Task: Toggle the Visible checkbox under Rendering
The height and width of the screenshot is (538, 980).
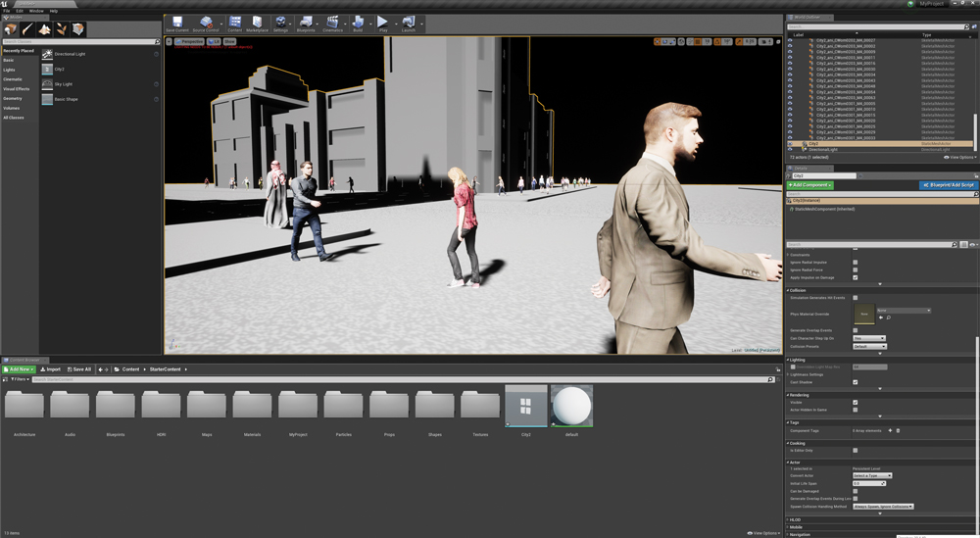Action: pos(856,402)
